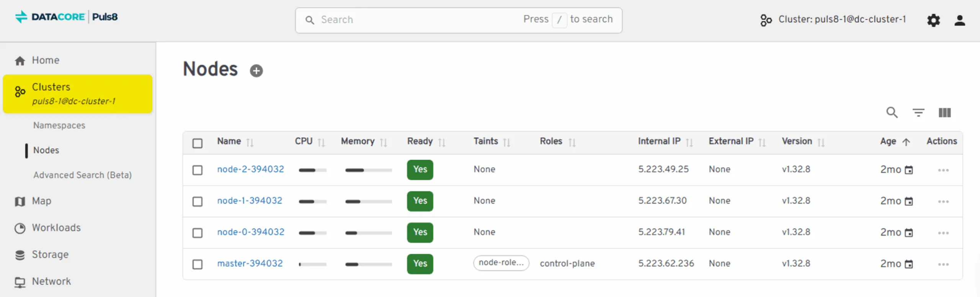Click the node-role taint chip

(501, 263)
